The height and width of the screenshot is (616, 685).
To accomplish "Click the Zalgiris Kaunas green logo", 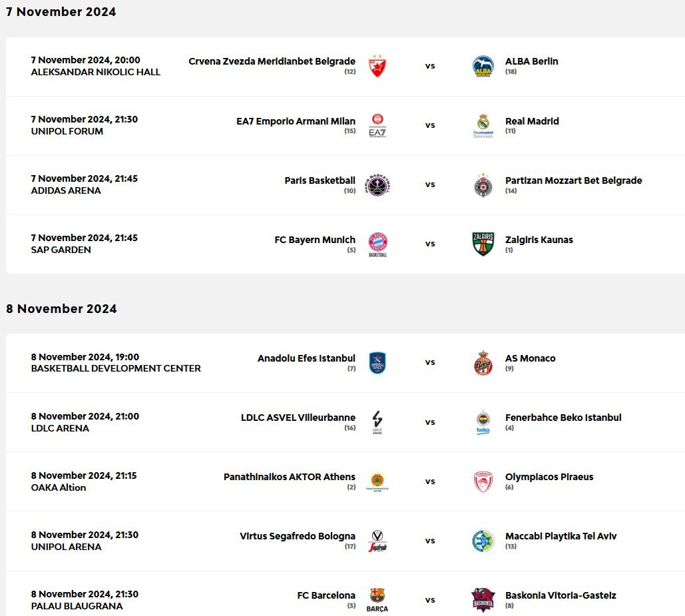I will point(483,244).
